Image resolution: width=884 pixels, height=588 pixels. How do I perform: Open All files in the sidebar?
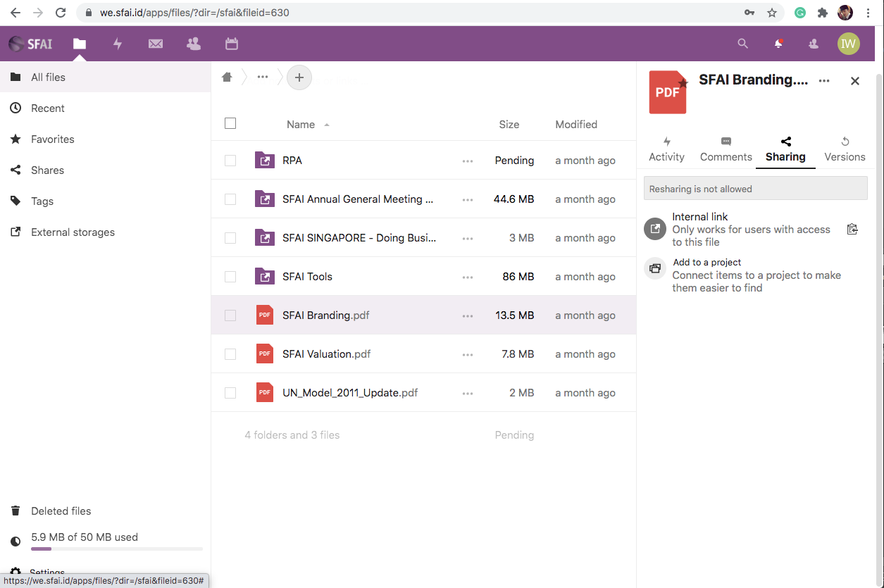pyautogui.click(x=106, y=77)
